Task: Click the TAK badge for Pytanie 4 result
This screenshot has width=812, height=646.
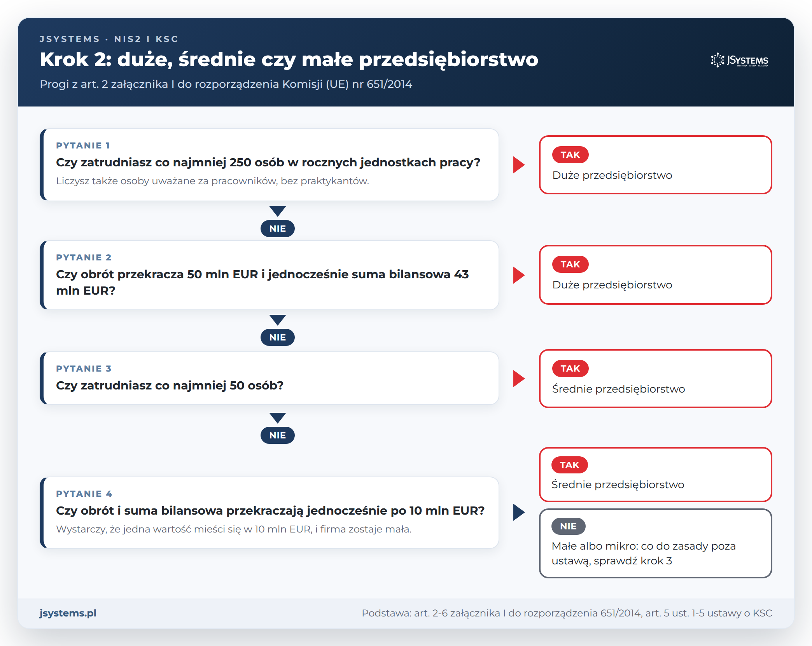Action: click(x=569, y=465)
